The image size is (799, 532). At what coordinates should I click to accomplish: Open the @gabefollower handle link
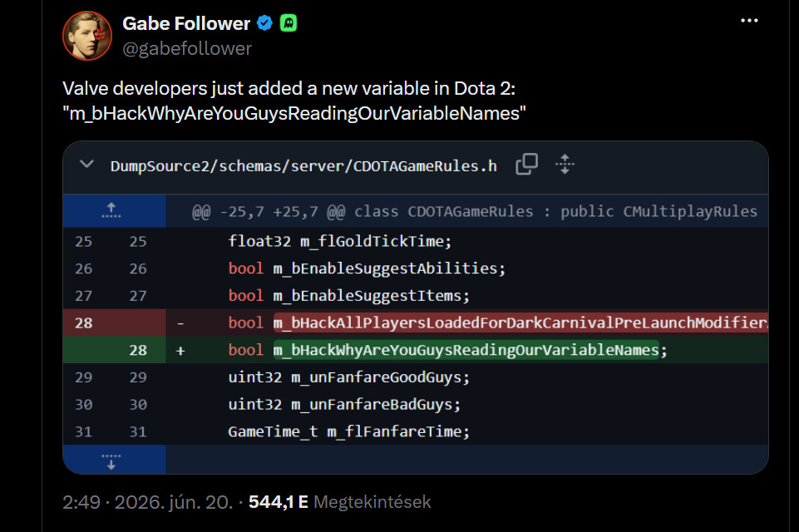pyautogui.click(x=187, y=48)
